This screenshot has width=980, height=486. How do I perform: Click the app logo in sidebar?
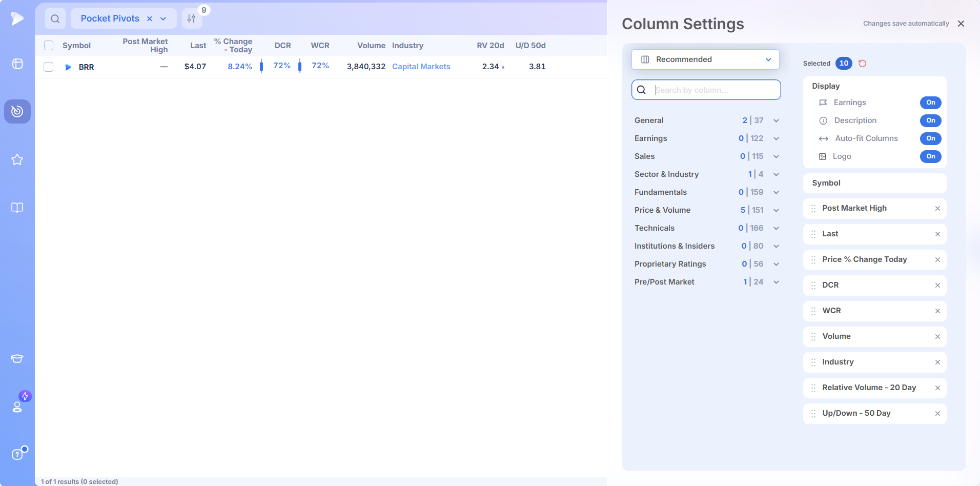click(17, 18)
